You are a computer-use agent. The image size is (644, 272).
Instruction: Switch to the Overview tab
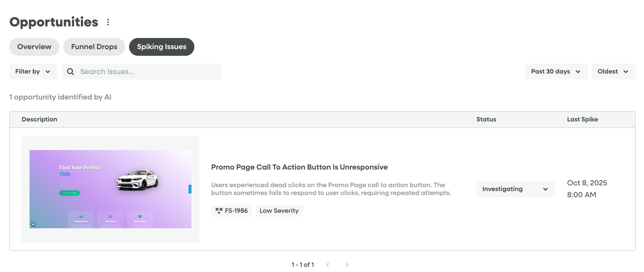(34, 47)
